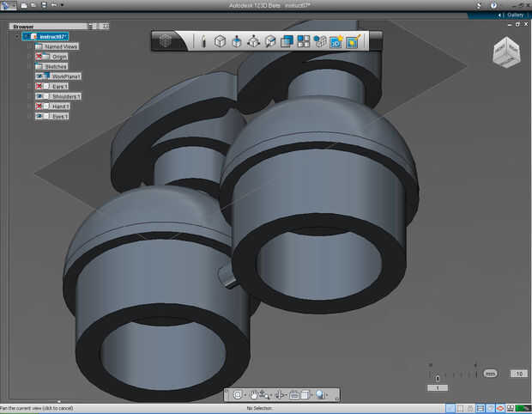Hide the Eyes:1 component

(x=39, y=116)
